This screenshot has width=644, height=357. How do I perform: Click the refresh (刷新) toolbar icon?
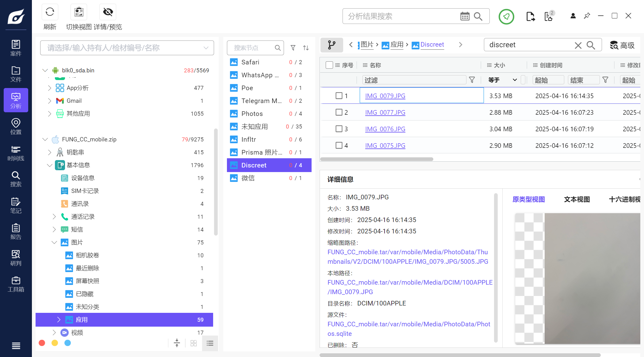[x=50, y=12]
